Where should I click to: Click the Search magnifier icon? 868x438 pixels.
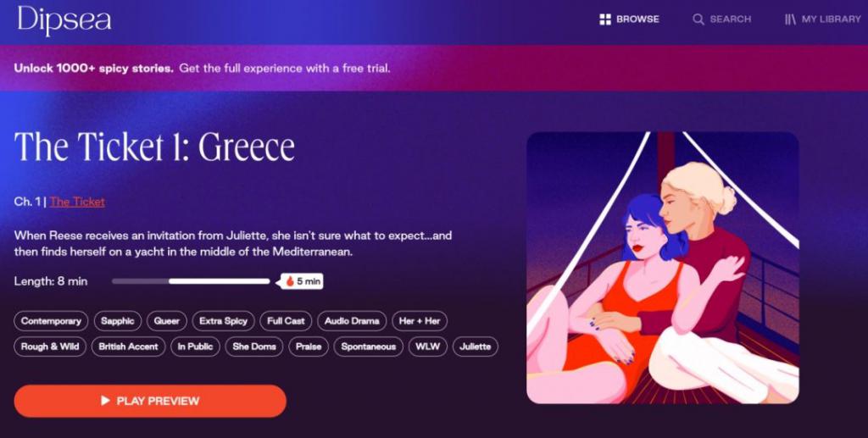click(698, 19)
